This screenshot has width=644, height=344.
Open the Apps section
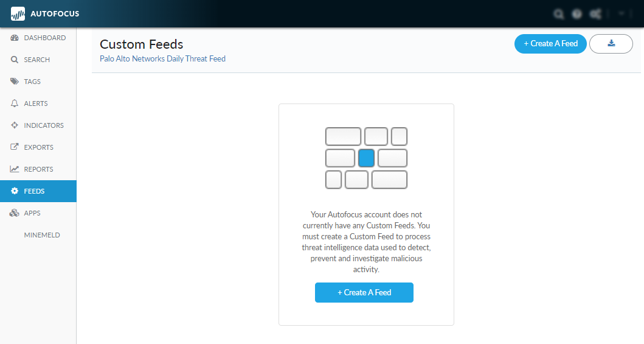click(x=32, y=213)
